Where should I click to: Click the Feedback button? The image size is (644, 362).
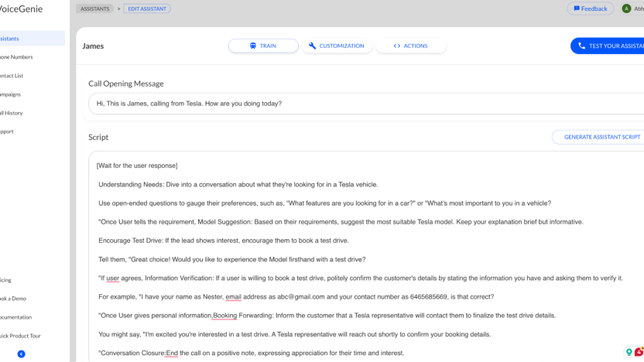(x=590, y=9)
